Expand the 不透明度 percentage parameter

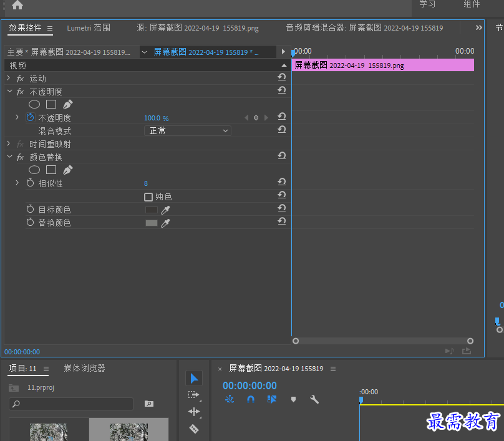pos(17,117)
